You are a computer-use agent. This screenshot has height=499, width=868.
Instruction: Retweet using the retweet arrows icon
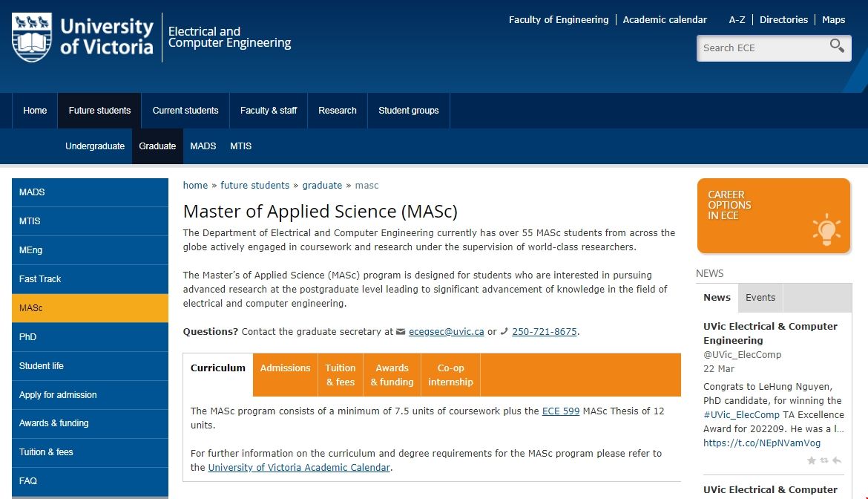[824, 461]
